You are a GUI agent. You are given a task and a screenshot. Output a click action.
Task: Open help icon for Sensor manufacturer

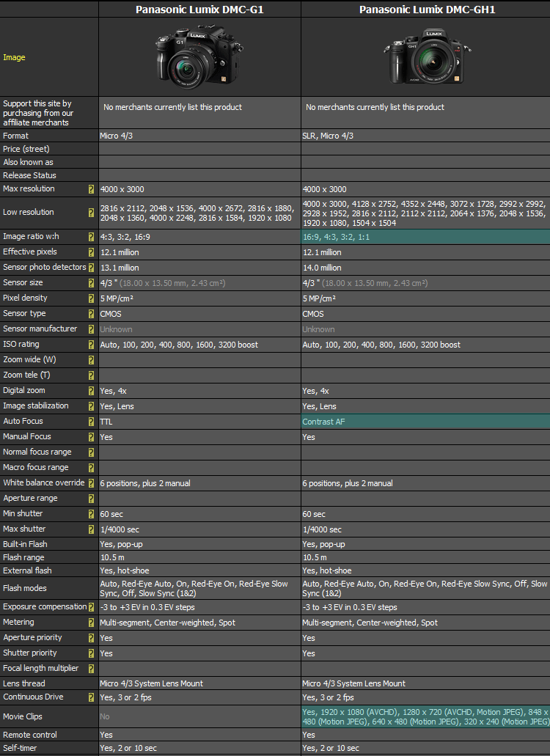(x=91, y=329)
